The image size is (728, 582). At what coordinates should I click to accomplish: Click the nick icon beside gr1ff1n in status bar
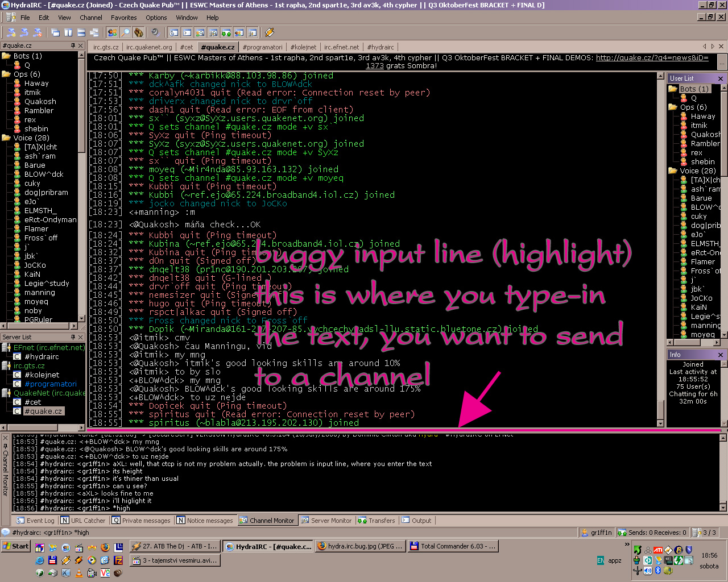tap(584, 533)
